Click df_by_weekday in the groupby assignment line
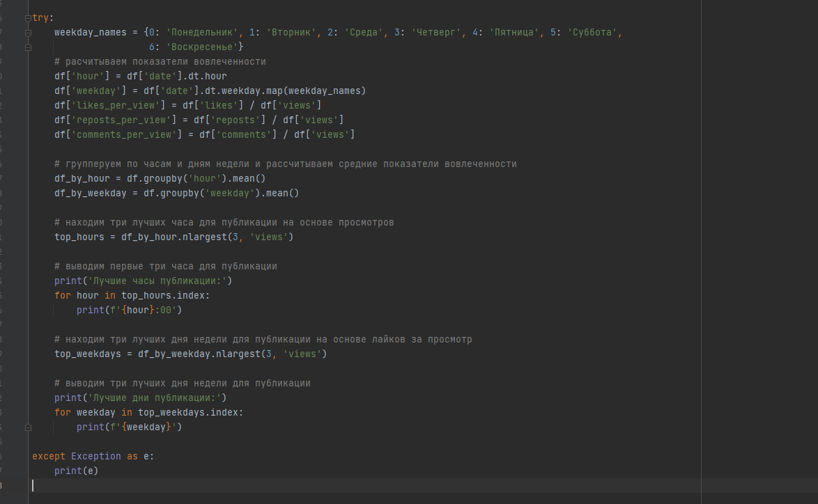Screen dimensions: 818x504 tap(91, 193)
